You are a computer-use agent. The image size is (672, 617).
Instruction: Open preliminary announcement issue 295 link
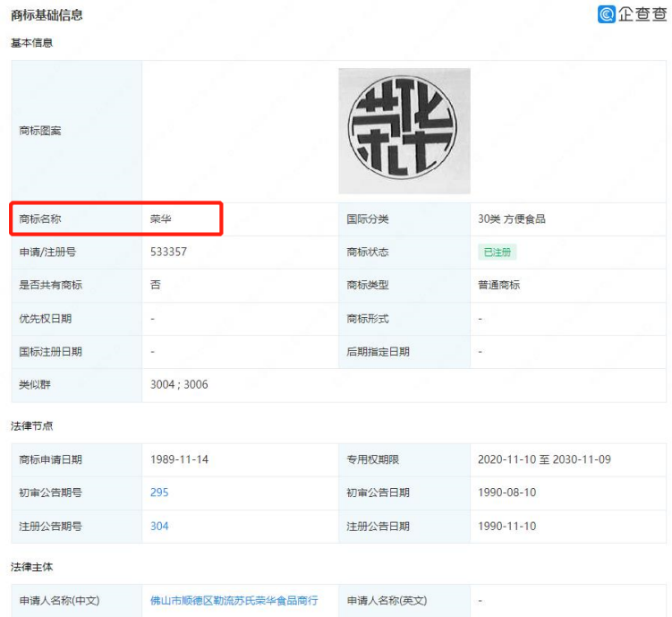159,493
